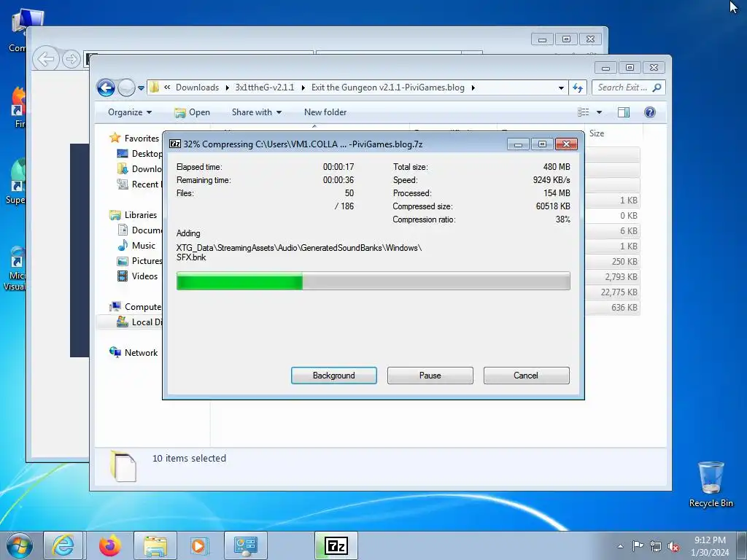The width and height of the screenshot is (747, 560).
Task: Click the 636 KB size cell
Action: (624, 307)
